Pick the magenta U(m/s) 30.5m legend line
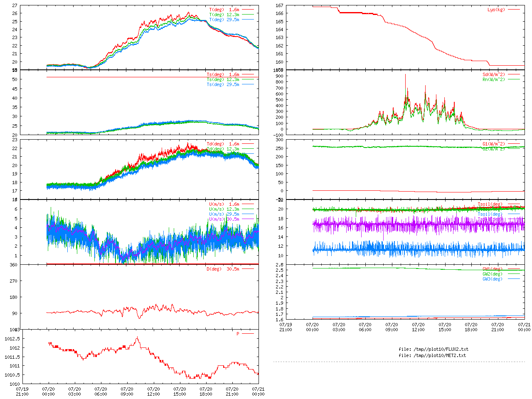 pos(248,219)
